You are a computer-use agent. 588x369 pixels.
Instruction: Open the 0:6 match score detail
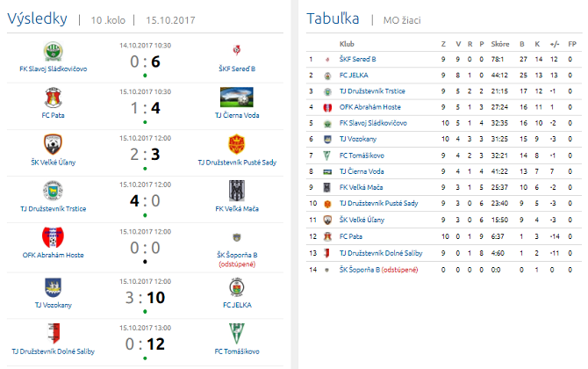coord(145,61)
